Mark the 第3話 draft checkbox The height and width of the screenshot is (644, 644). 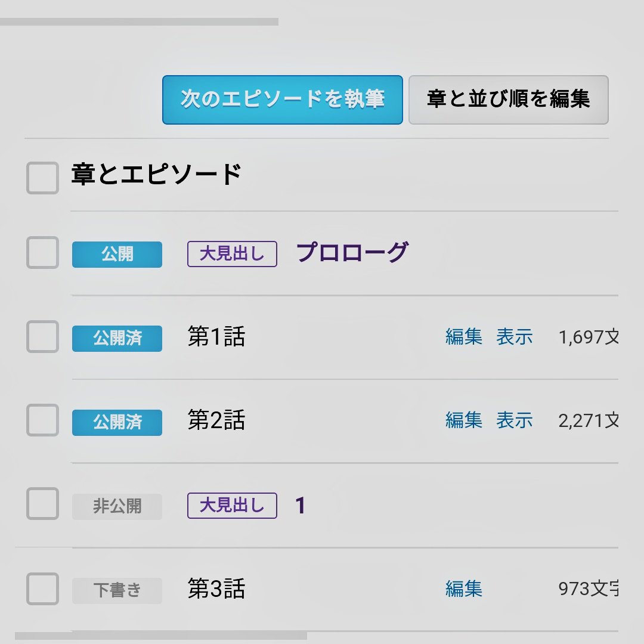[x=42, y=589]
